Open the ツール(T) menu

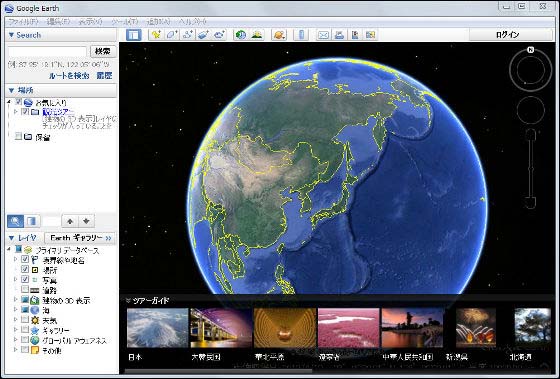pyautogui.click(x=125, y=22)
